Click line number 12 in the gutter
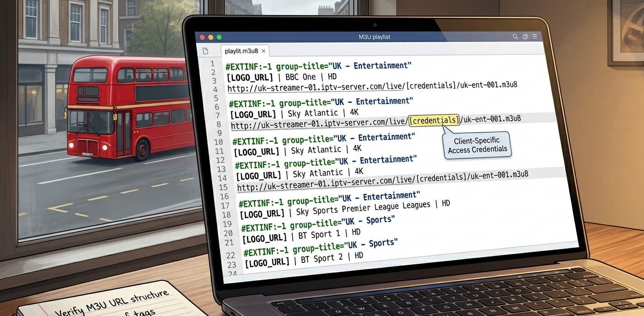644x316 pixels. pos(220,161)
